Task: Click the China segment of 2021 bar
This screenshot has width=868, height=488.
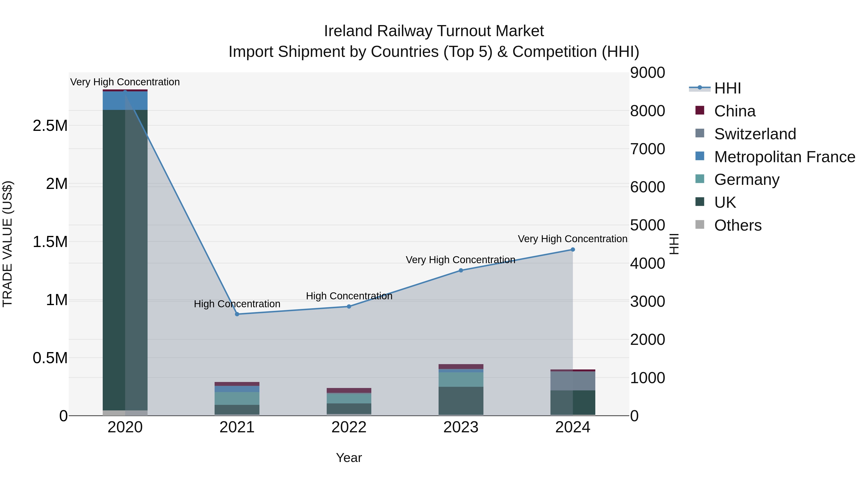Action: point(237,384)
